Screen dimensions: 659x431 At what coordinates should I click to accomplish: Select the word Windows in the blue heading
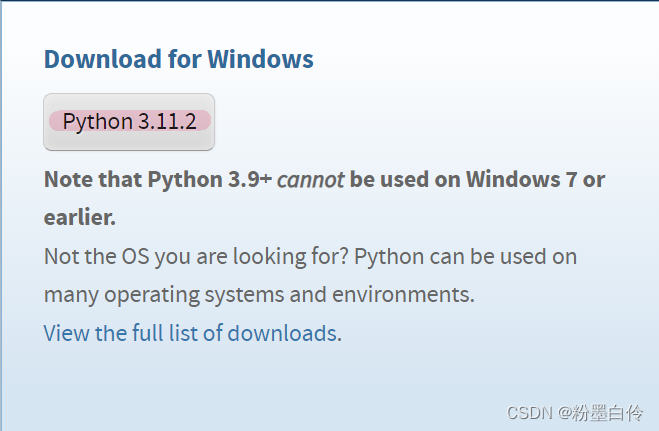click(x=261, y=59)
